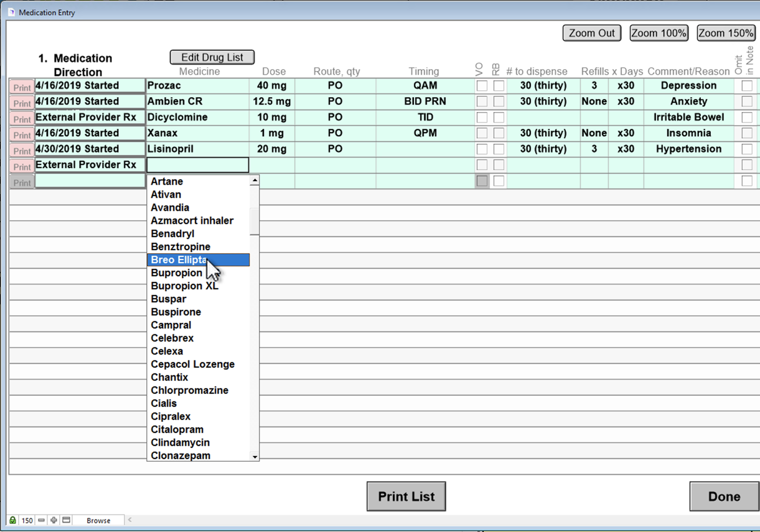The height and width of the screenshot is (532, 760).
Task: Click the green lock icon in status bar
Action: pos(12,520)
